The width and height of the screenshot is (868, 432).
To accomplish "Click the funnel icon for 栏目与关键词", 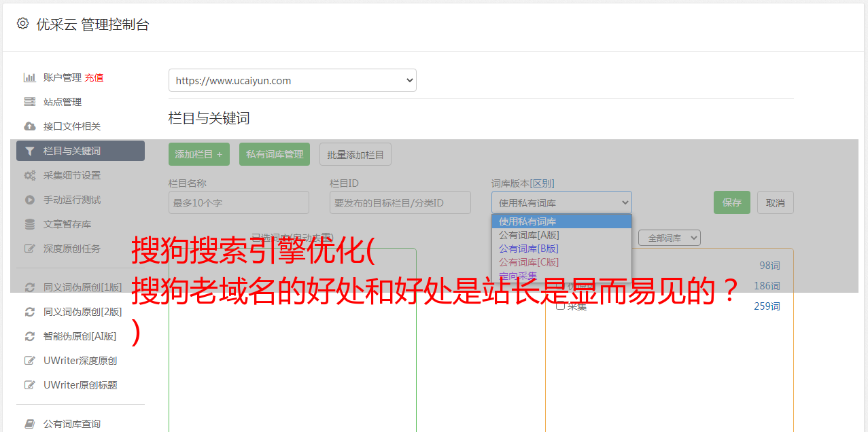I will click(30, 151).
